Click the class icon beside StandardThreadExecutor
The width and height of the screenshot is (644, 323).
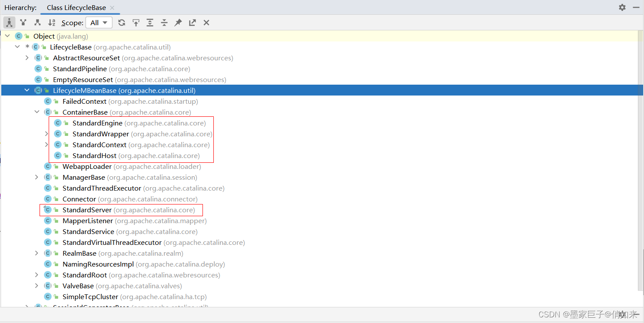[48, 188]
